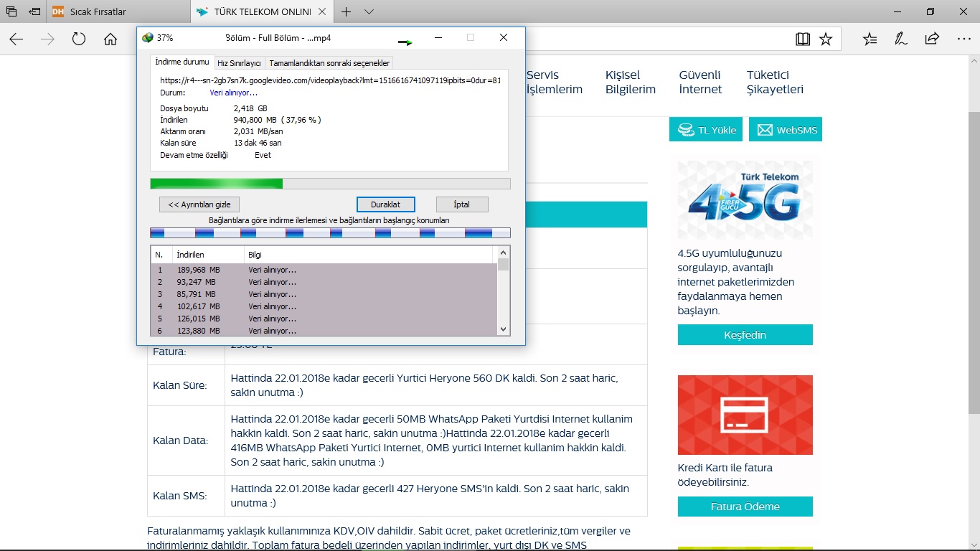This screenshot has width=980, height=551.
Task: Open Servis İşlemlerim menu
Action: 554,82
